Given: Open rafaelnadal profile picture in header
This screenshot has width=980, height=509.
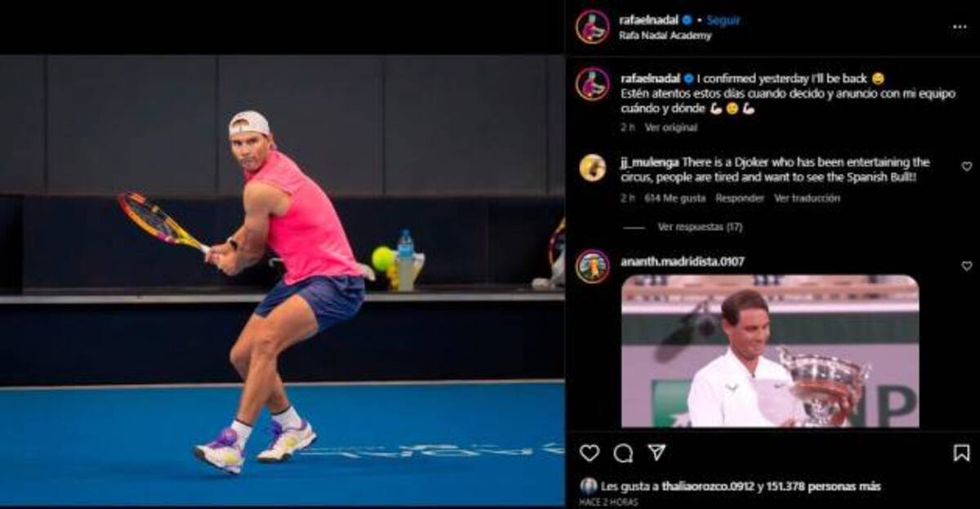Looking at the screenshot, I should 592,27.
